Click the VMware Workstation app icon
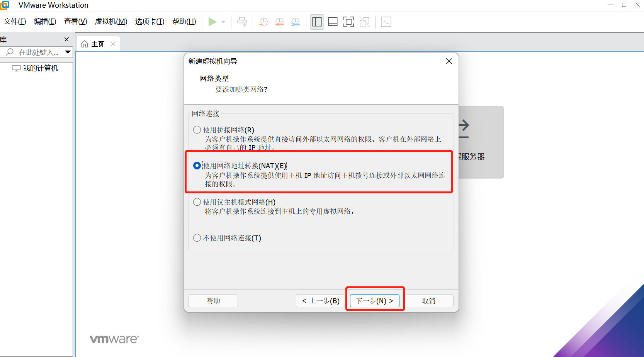Screen dimensions: 644x357 click(x=5, y=5)
